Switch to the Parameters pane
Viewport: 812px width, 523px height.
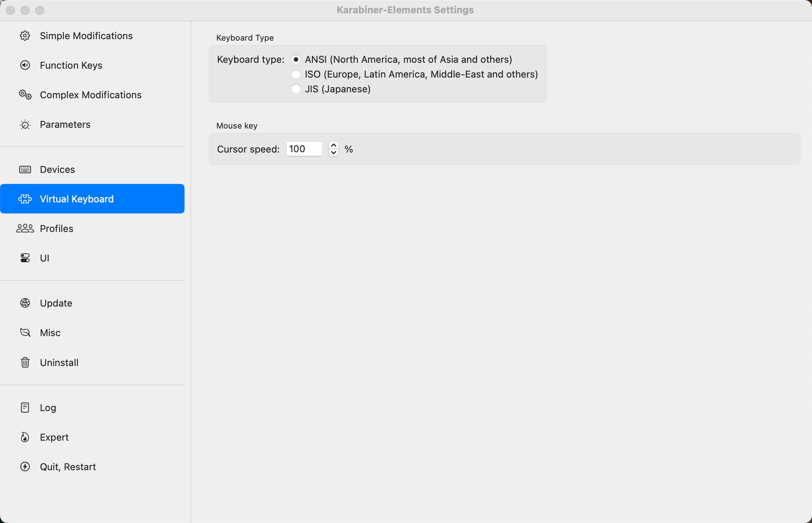(65, 124)
